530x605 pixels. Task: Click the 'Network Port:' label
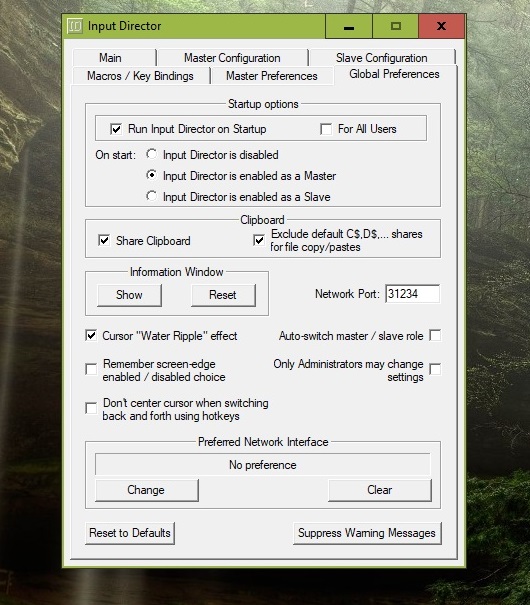pyautogui.click(x=347, y=294)
